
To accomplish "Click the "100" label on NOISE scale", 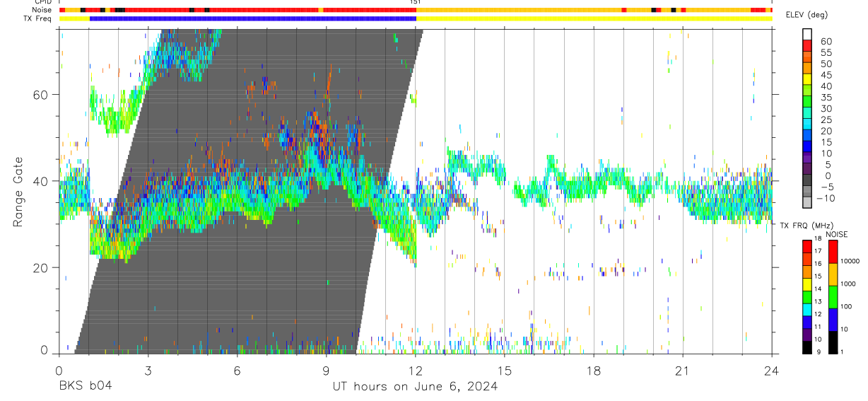I will (846, 306).
